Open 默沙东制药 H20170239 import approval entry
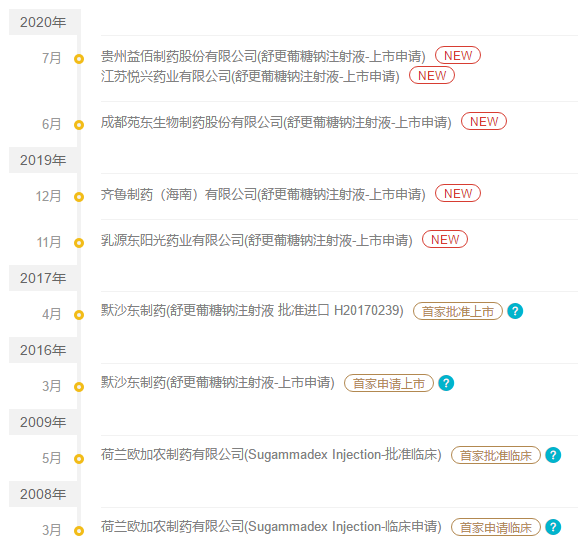The width and height of the screenshot is (578, 550). tap(252, 310)
